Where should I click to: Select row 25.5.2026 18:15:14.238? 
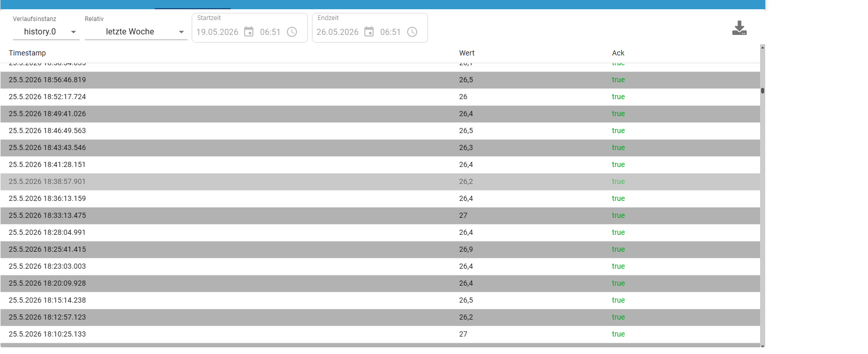tap(380, 300)
